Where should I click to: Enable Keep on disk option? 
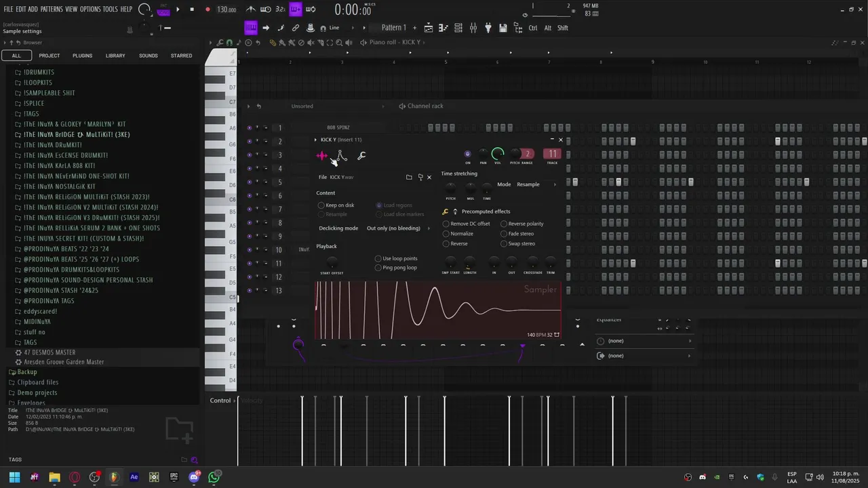[336, 205]
